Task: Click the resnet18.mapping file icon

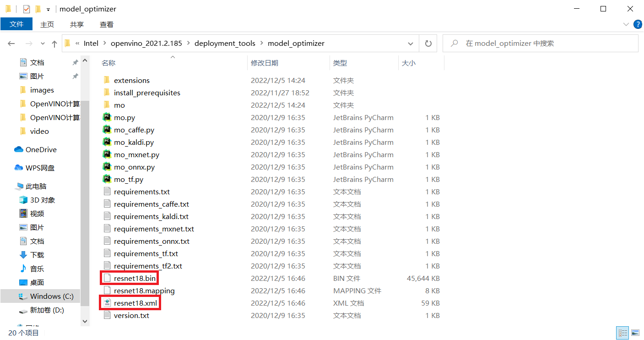Action: pyautogui.click(x=107, y=291)
